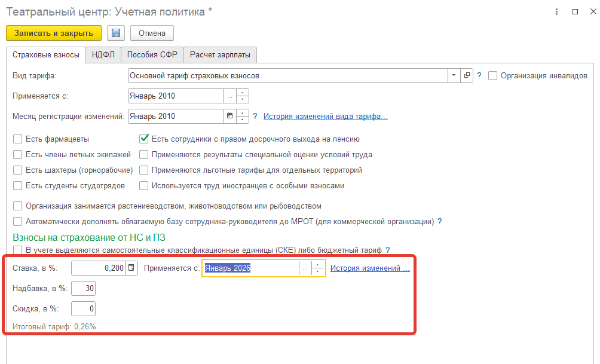This screenshot has height=364, width=600.
Task: Click Записать и закрыть button
Action: pyautogui.click(x=54, y=33)
